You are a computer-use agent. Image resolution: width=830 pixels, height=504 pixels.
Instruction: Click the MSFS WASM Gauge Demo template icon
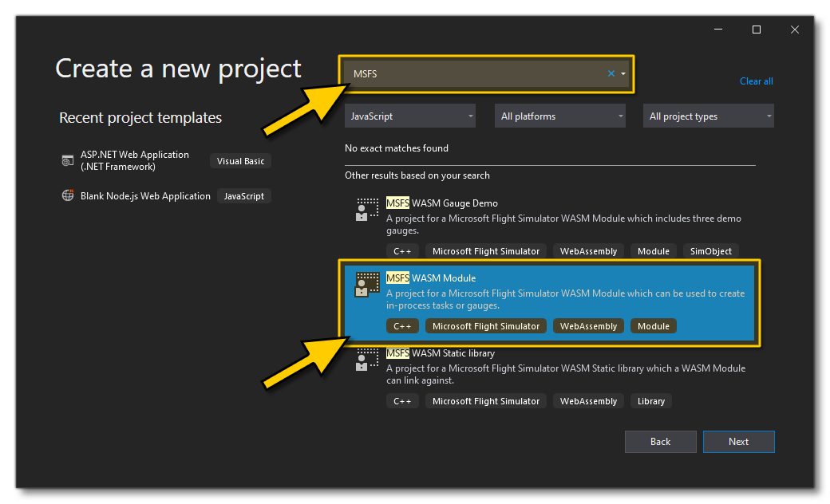pos(367,209)
